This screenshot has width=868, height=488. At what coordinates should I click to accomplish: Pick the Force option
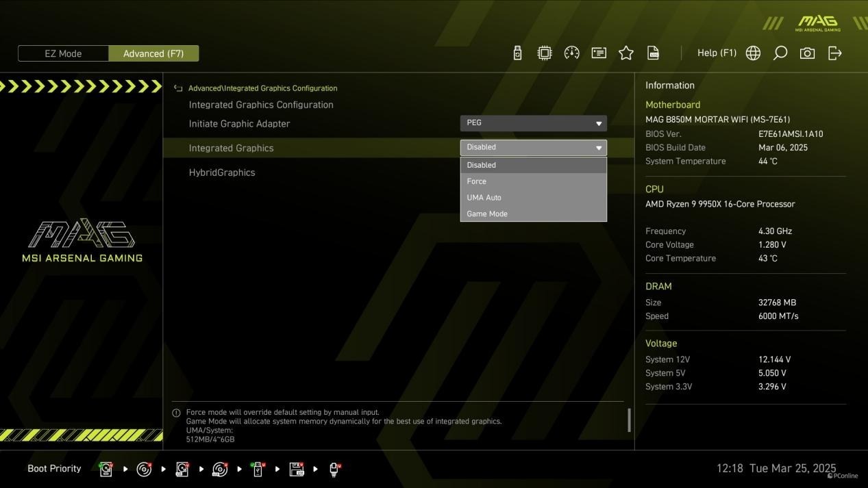click(x=476, y=181)
